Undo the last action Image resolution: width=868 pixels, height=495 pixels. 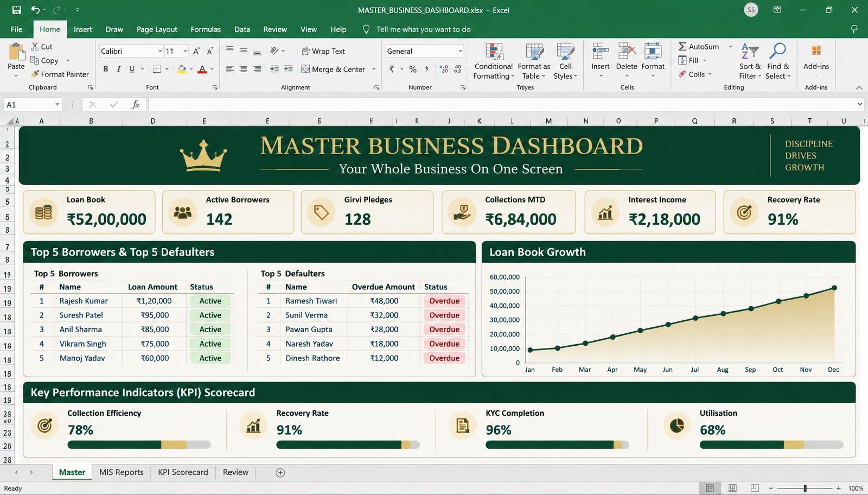click(35, 10)
